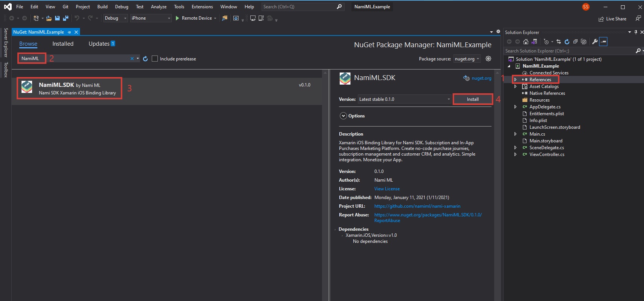The height and width of the screenshot is (301, 644).
Task: Click the Visual Studio Search (Ctrl+Q) box
Action: [x=303, y=7]
